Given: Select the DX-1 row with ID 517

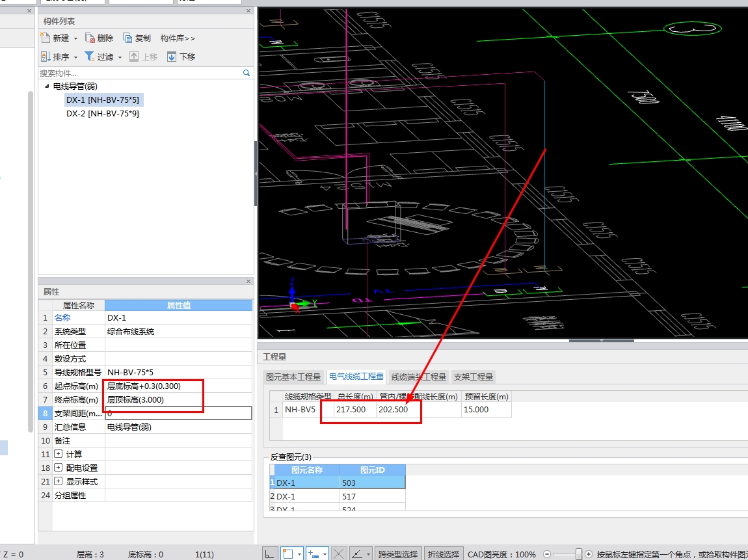Looking at the screenshot, I should tap(338, 496).
